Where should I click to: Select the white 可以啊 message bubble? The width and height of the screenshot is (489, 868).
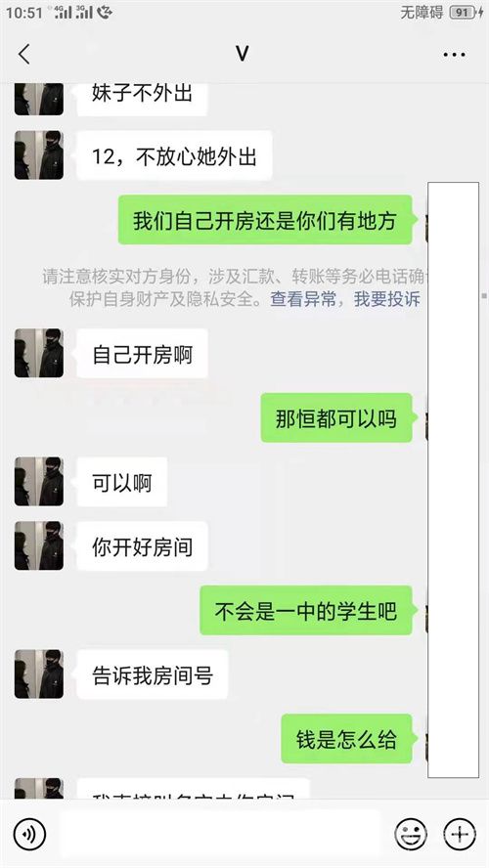coord(122,482)
